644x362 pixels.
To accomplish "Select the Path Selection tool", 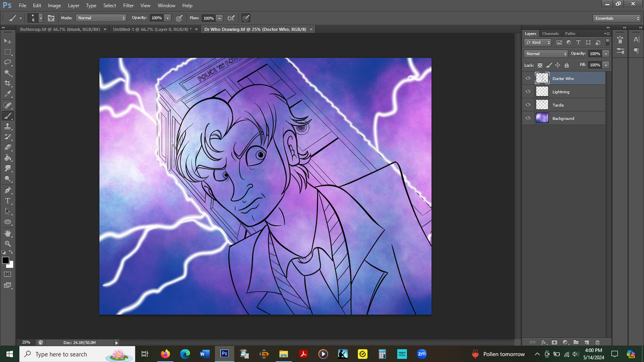I will click(8, 212).
